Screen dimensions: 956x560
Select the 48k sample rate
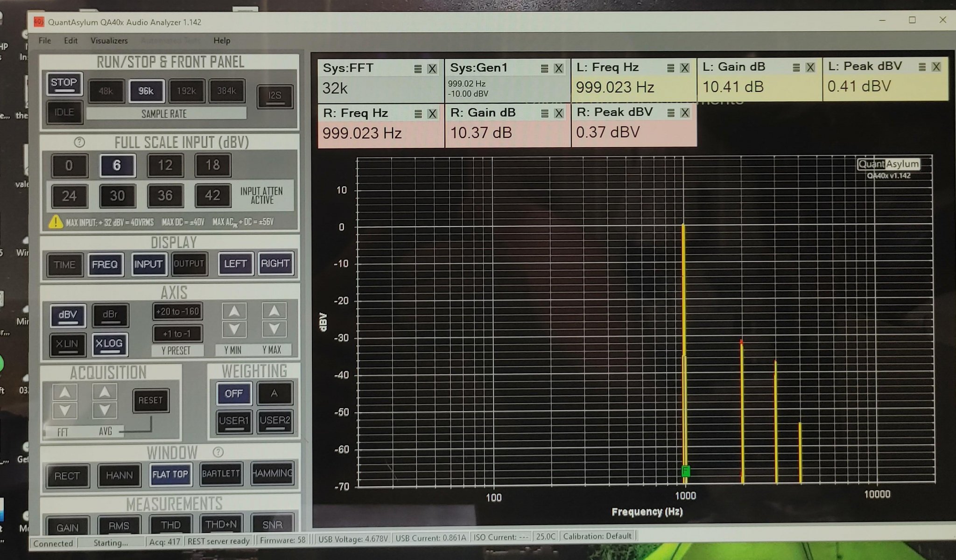pos(106,91)
